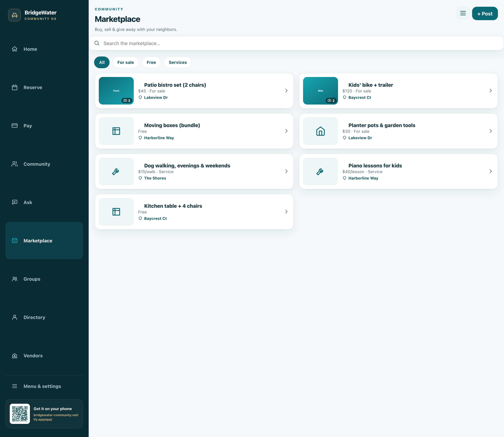Click the BridgeWater logo icon
This screenshot has width=504, height=437.
coord(14,15)
